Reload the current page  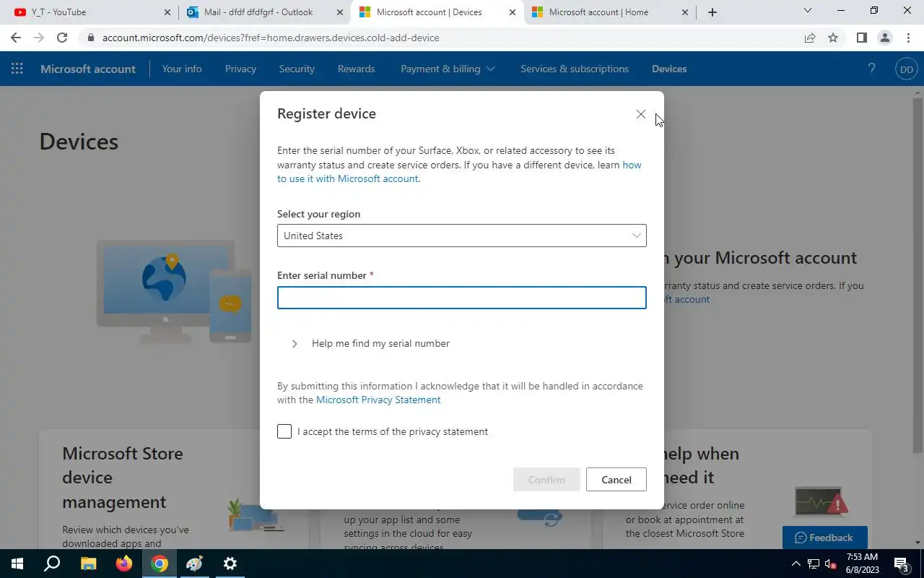coord(62,38)
